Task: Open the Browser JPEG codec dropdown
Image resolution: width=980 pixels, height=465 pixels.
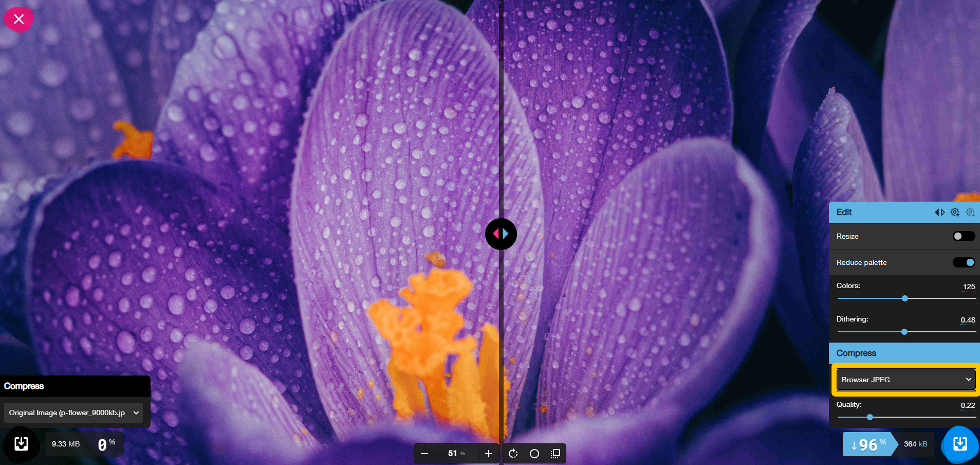Action: coord(906,380)
